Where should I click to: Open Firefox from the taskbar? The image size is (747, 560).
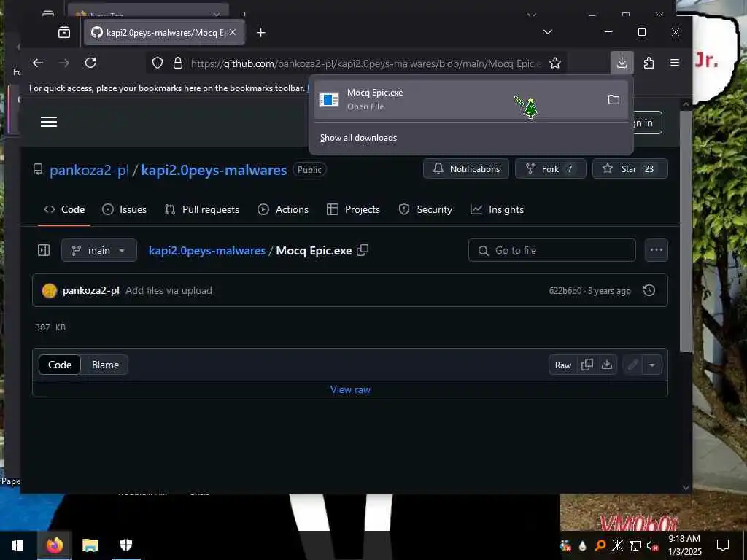click(54, 545)
